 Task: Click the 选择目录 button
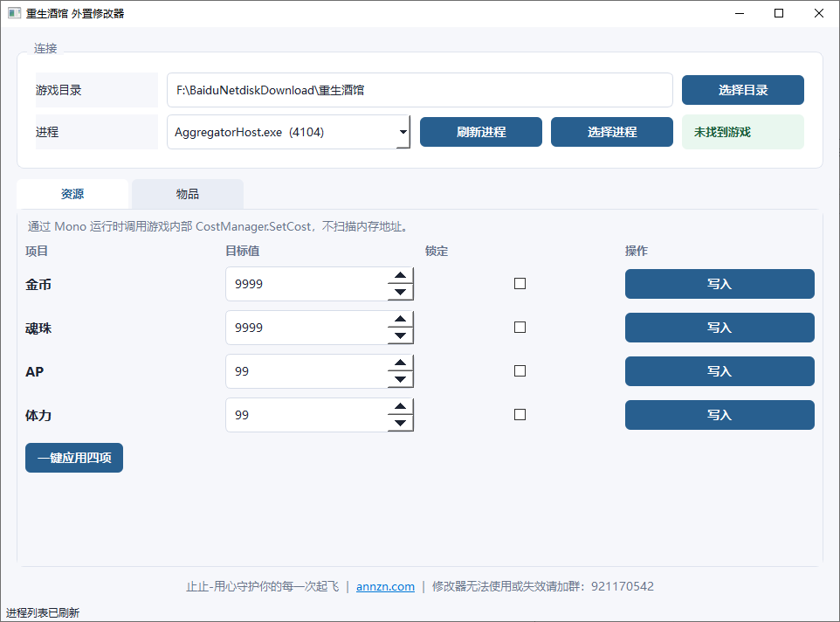point(742,90)
